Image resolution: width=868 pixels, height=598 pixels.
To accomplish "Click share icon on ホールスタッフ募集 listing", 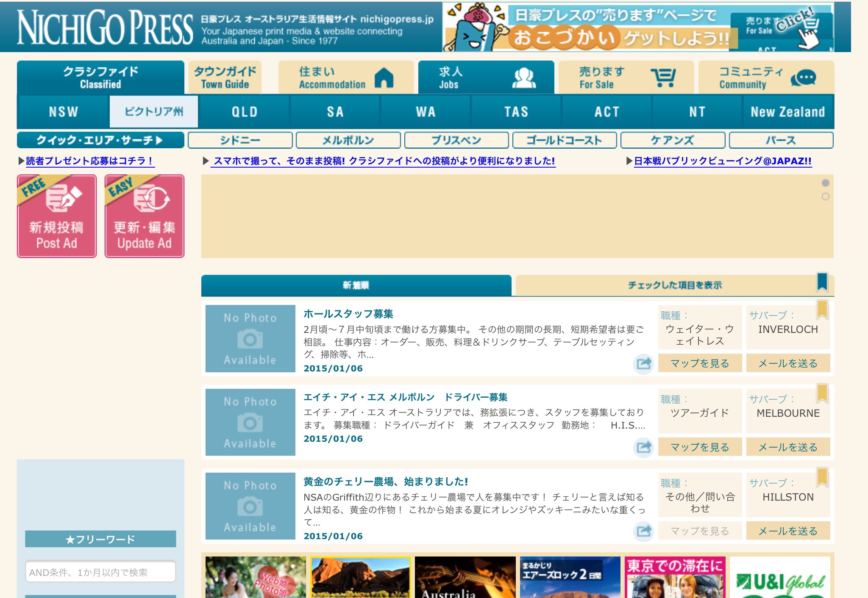I will tap(644, 363).
